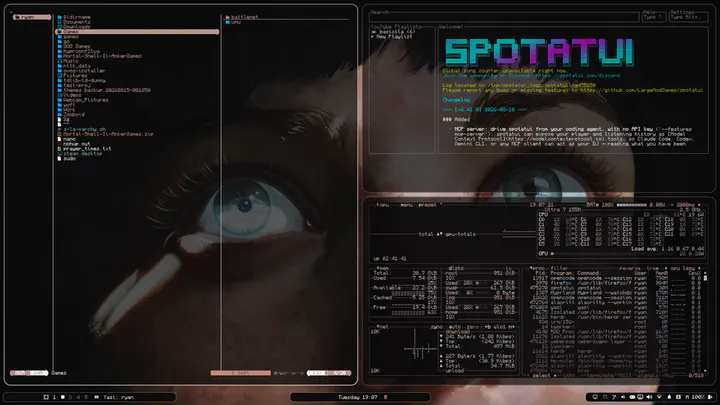Click the cpu box label in btop
This screenshot has width=720, height=405.
[x=383, y=205]
